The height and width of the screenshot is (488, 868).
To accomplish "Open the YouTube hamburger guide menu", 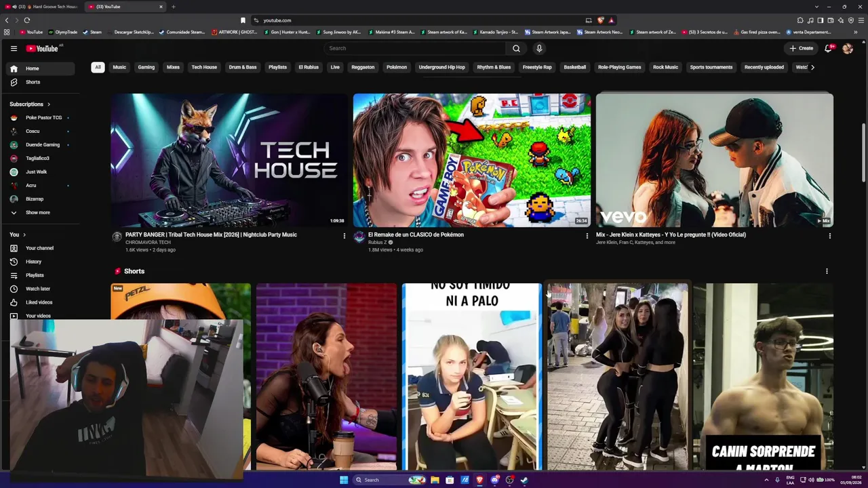I will 14,48.
